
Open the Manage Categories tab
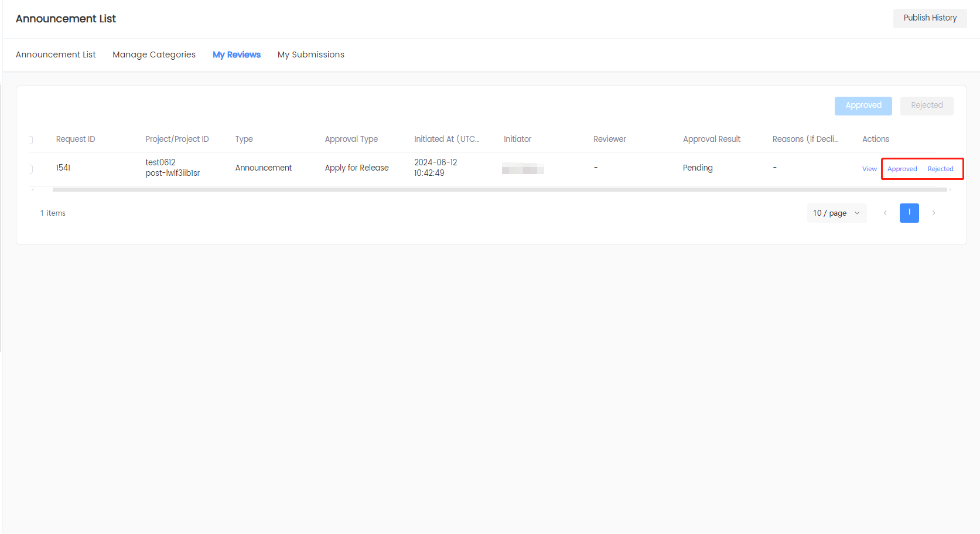154,55
